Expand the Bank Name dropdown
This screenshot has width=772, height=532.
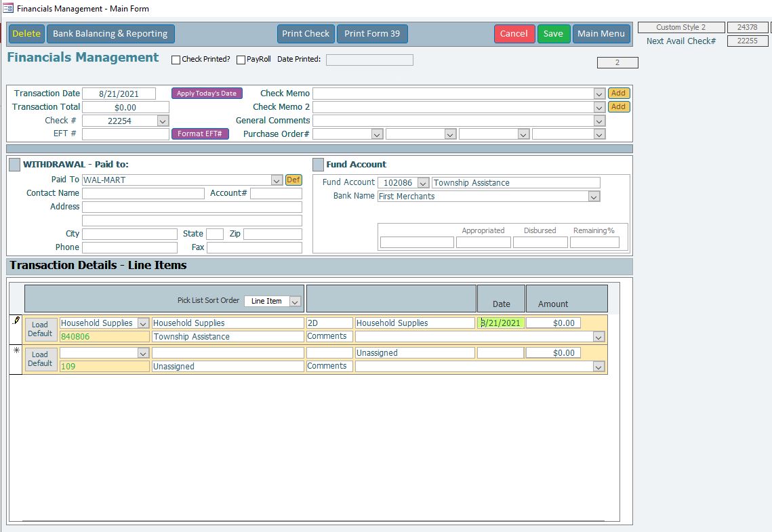(594, 197)
